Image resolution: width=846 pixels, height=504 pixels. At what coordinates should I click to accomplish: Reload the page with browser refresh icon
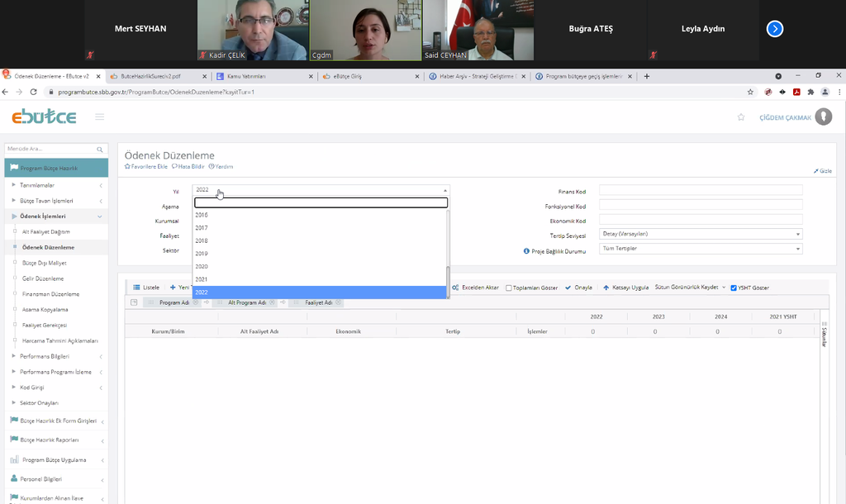tap(33, 92)
